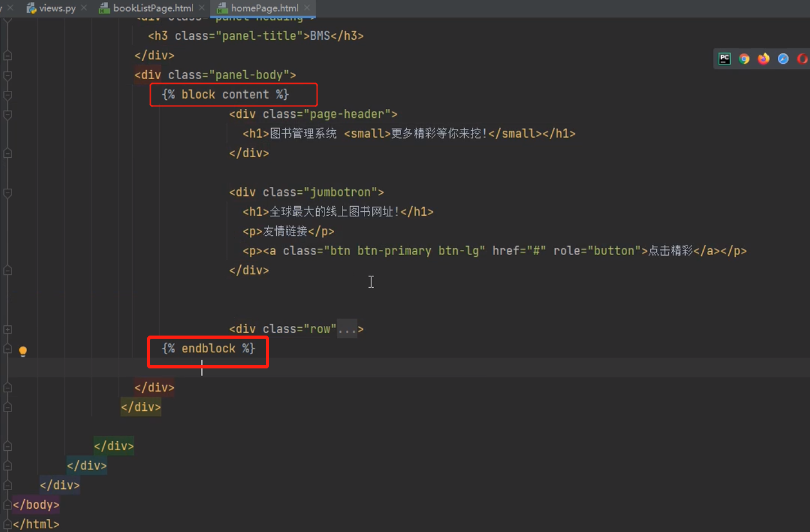Click the role="button" attribute
Viewport: 810px width, 532px height.
coord(597,251)
